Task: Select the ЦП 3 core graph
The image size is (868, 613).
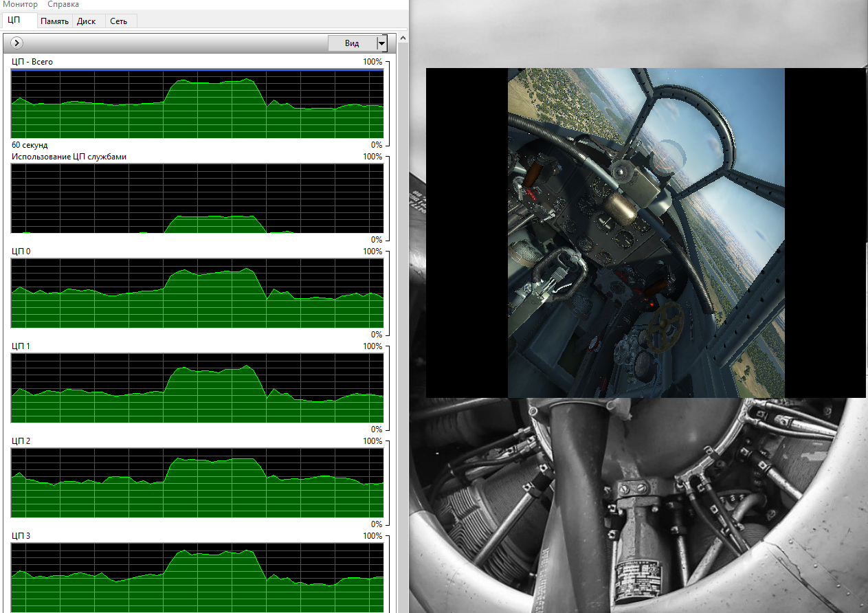Action: pos(197,577)
